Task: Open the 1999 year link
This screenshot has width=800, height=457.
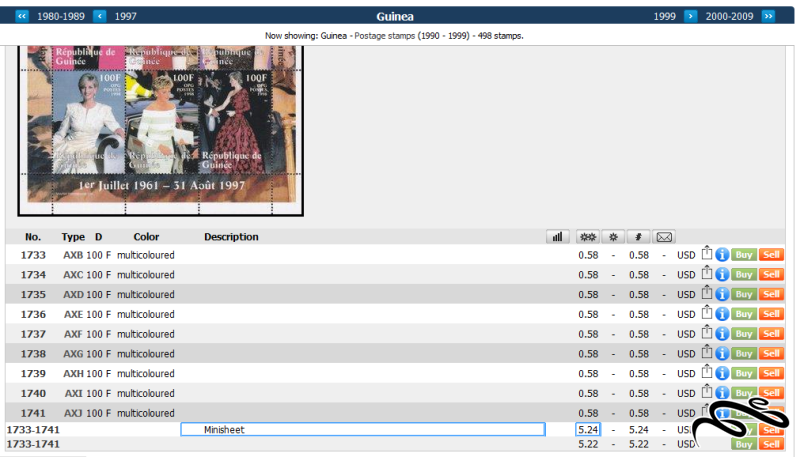Action: click(664, 16)
